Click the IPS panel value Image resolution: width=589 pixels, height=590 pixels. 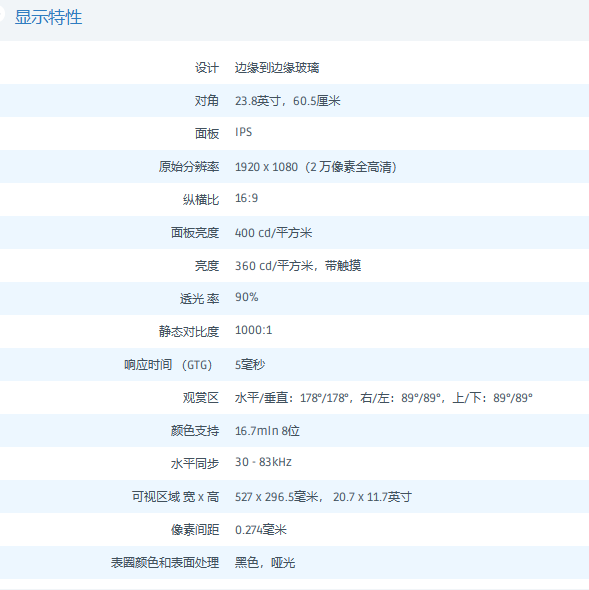(x=244, y=132)
